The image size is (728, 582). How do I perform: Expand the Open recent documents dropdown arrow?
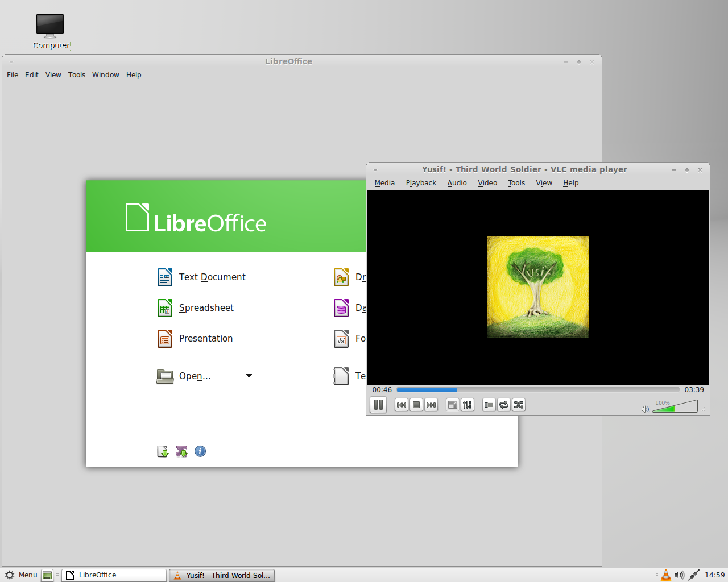(249, 376)
